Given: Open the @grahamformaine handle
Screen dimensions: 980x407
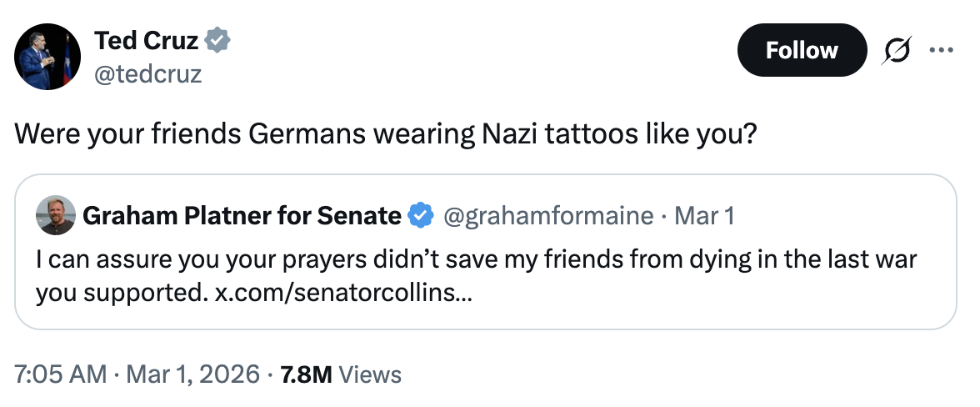Looking at the screenshot, I should coord(549,216).
